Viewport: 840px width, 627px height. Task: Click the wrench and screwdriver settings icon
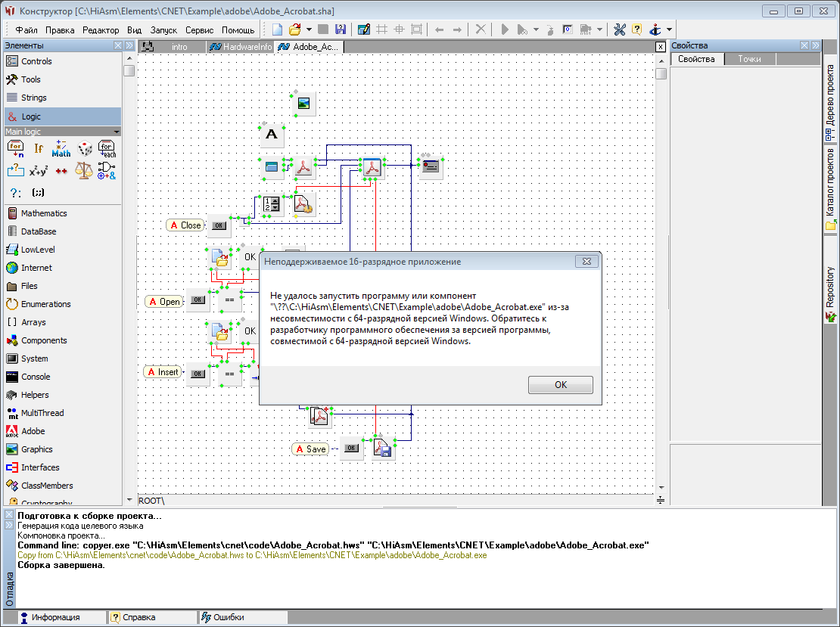click(619, 29)
